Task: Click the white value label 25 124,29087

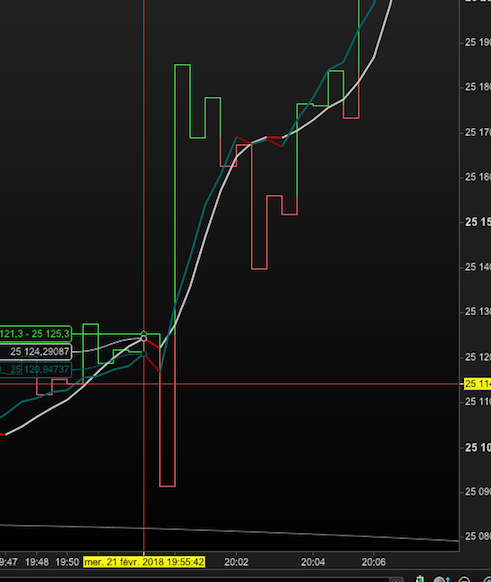Action: 36,352
